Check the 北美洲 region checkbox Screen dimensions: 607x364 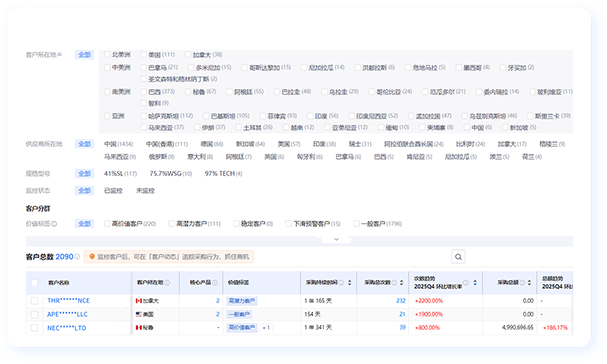click(107, 55)
